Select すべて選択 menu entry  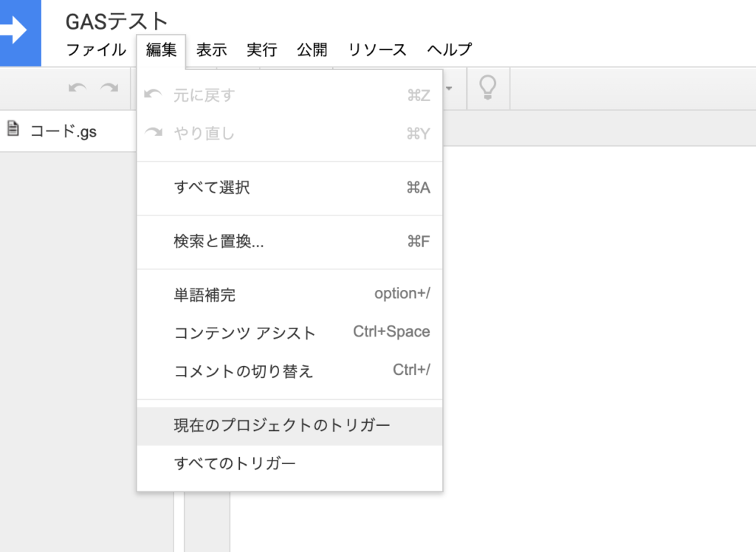point(289,187)
